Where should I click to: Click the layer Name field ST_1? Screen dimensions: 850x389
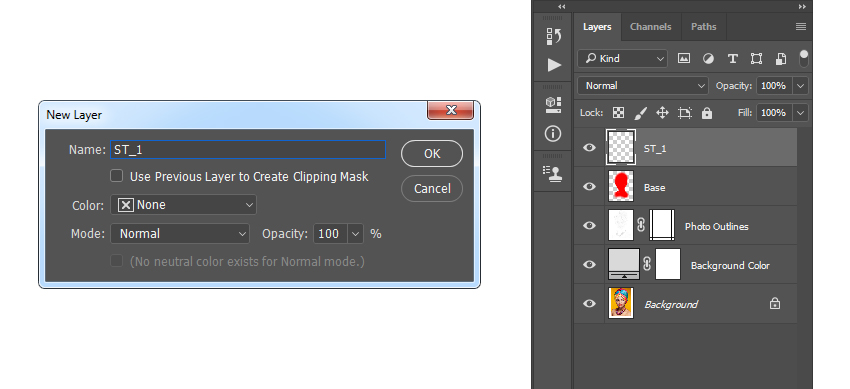click(x=248, y=150)
